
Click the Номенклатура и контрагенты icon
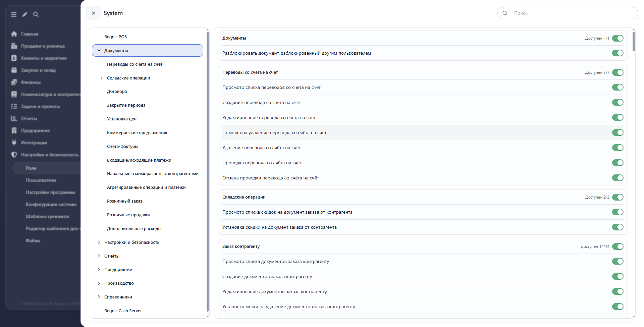tap(14, 94)
